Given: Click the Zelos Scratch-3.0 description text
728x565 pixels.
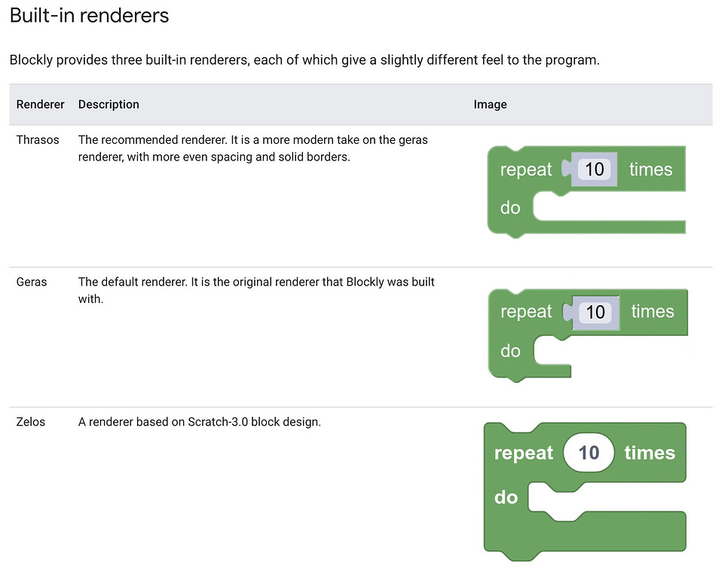Looking at the screenshot, I should tap(200, 423).
